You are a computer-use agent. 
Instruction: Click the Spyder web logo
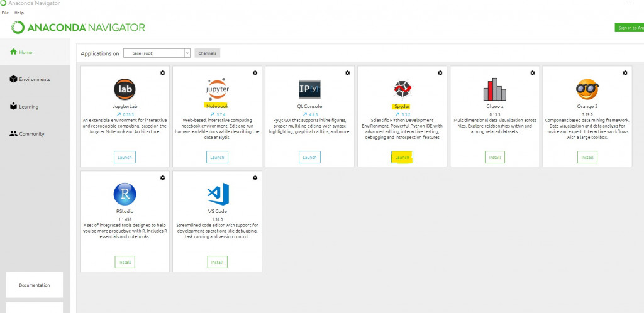(x=402, y=89)
